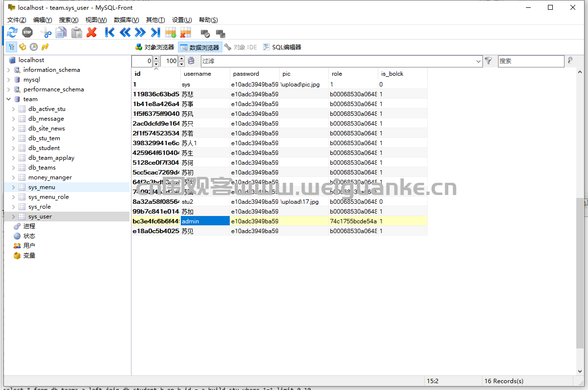Click the quick search icon beside 搜索
Image resolution: width=588 pixels, height=390 pixels.
(570, 61)
